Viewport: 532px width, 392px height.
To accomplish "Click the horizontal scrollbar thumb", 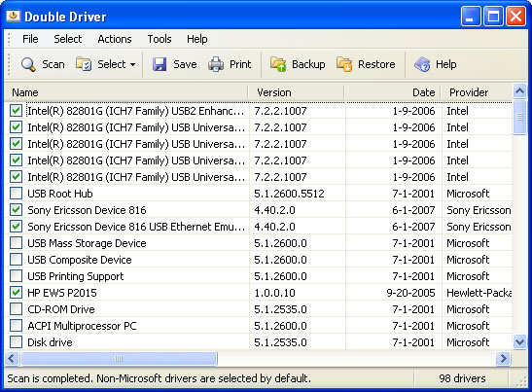I will click(x=119, y=358).
